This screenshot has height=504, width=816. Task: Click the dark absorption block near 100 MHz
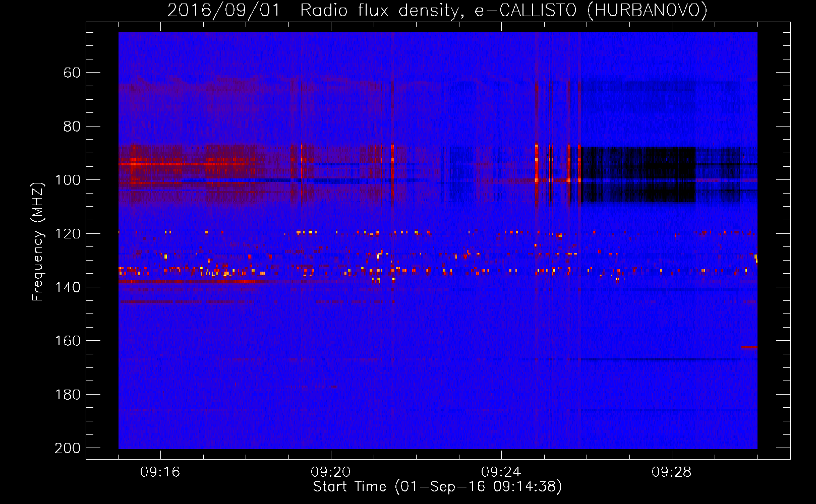638,175
